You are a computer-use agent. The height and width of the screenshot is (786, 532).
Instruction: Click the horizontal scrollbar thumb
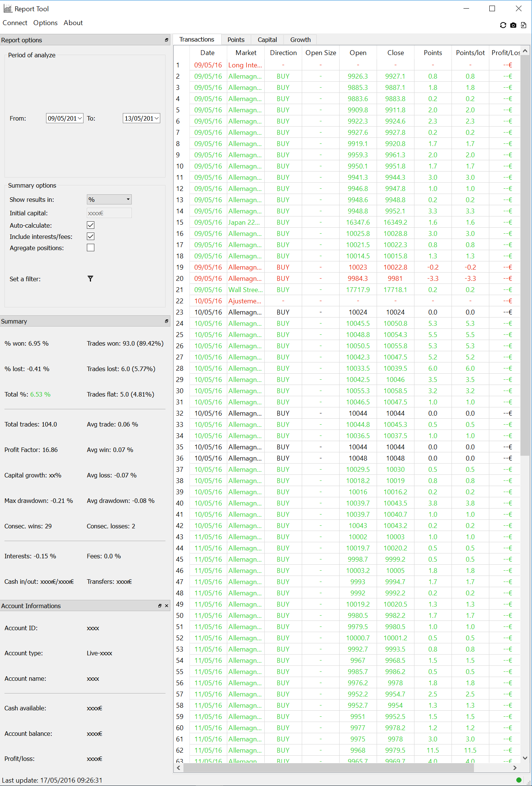[329, 768]
